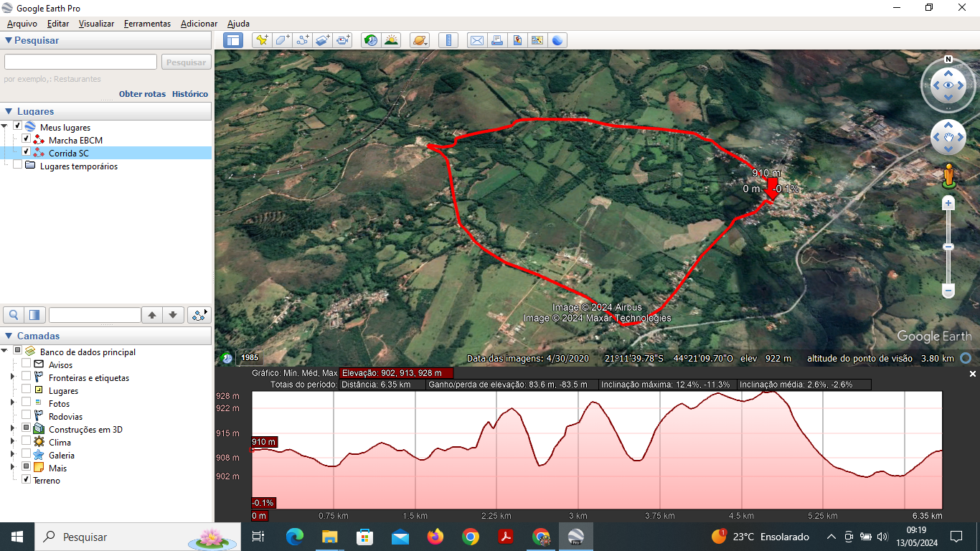The height and width of the screenshot is (551, 980).
Task: Click the zoom out minus button
Action: (x=948, y=291)
